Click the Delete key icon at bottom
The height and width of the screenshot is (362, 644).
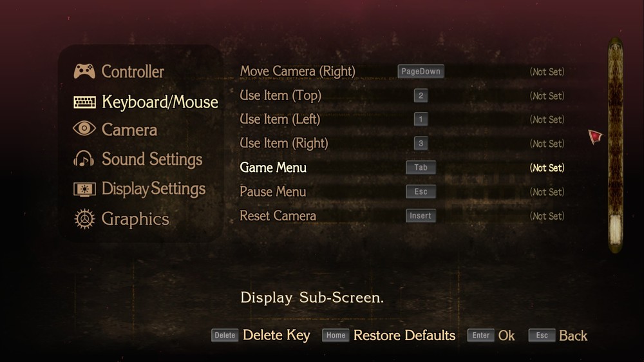225,336
